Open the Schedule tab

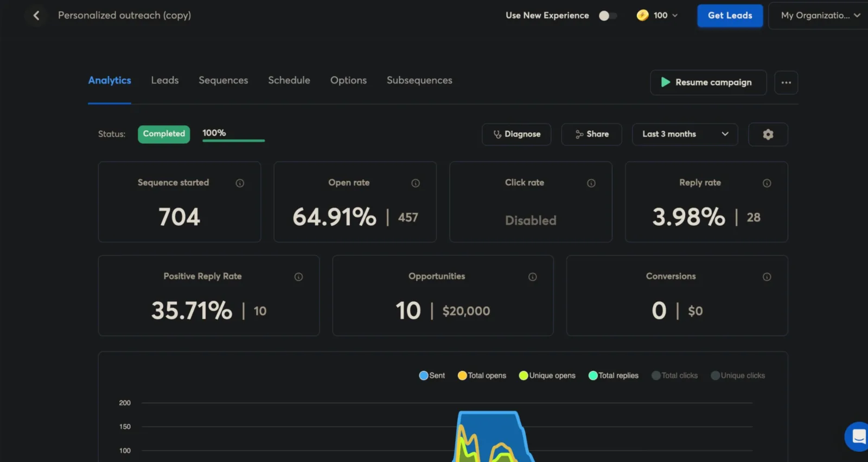pos(289,80)
